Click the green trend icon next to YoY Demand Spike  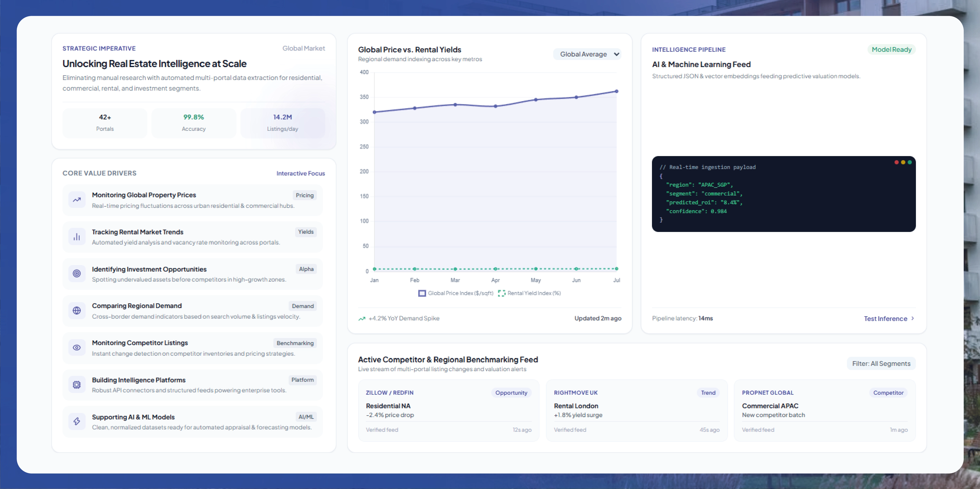pyautogui.click(x=362, y=318)
